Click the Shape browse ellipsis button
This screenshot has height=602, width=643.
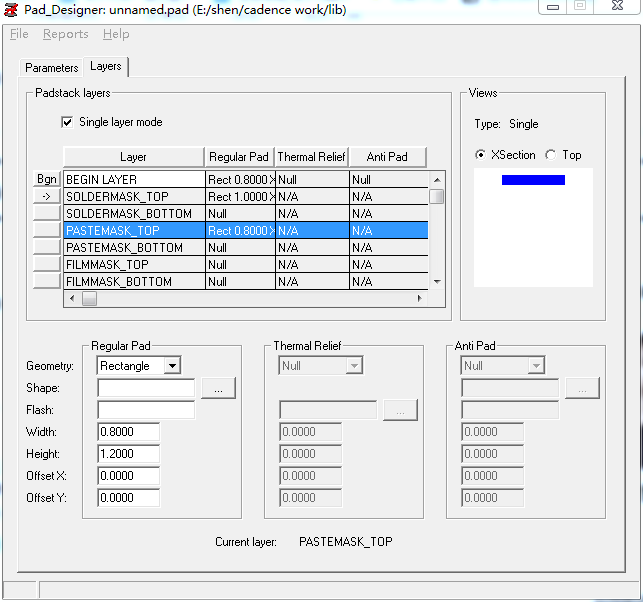[218, 388]
